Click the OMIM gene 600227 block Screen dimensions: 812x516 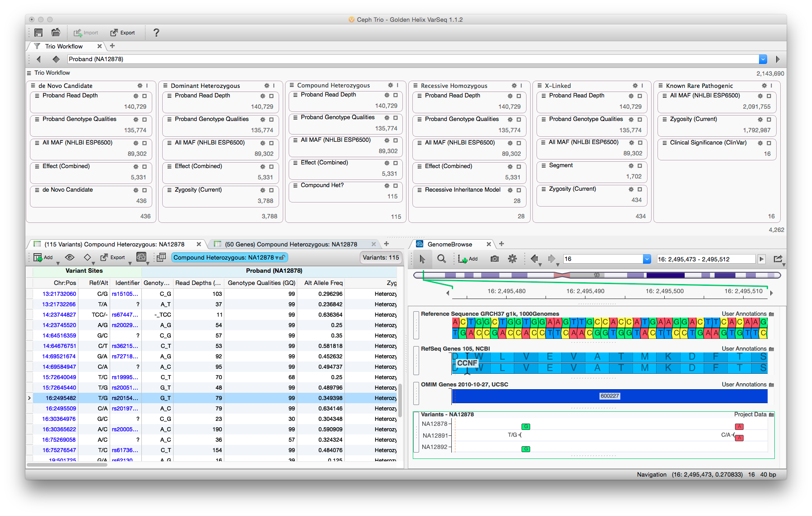click(x=609, y=396)
